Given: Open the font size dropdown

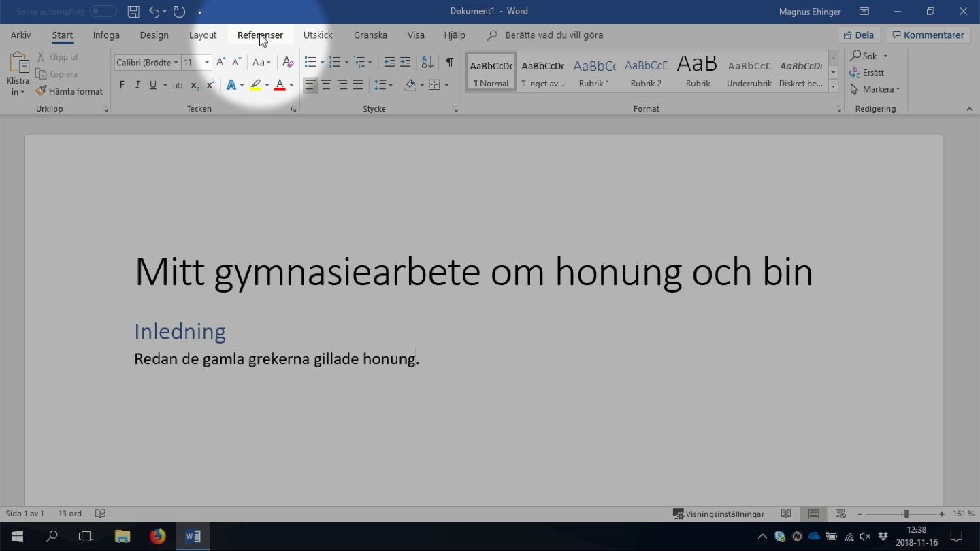Looking at the screenshot, I should pyautogui.click(x=207, y=63).
